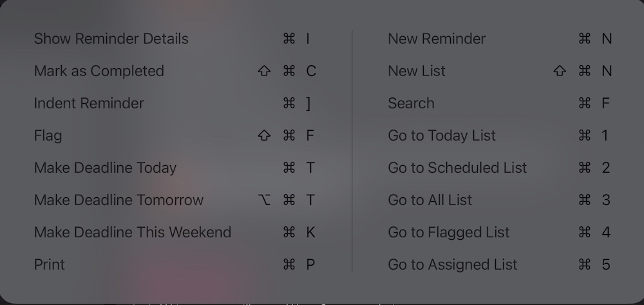Choose the Print shortcut entry
644x305 pixels.
click(x=175, y=264)
